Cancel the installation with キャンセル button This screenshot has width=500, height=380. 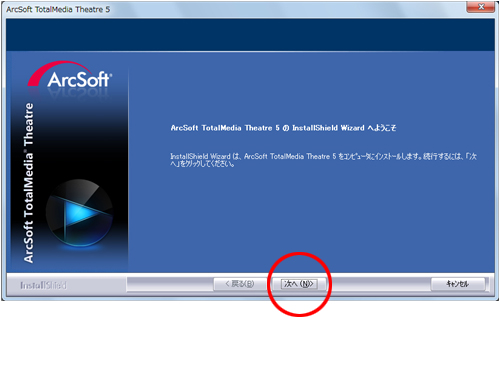[458, 284]
